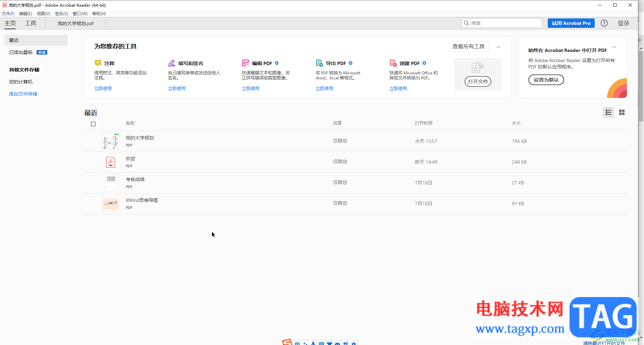Switch to the 我的大学规划.pdf document tab
Screen dimensions: 644x345
click(76, 23)
